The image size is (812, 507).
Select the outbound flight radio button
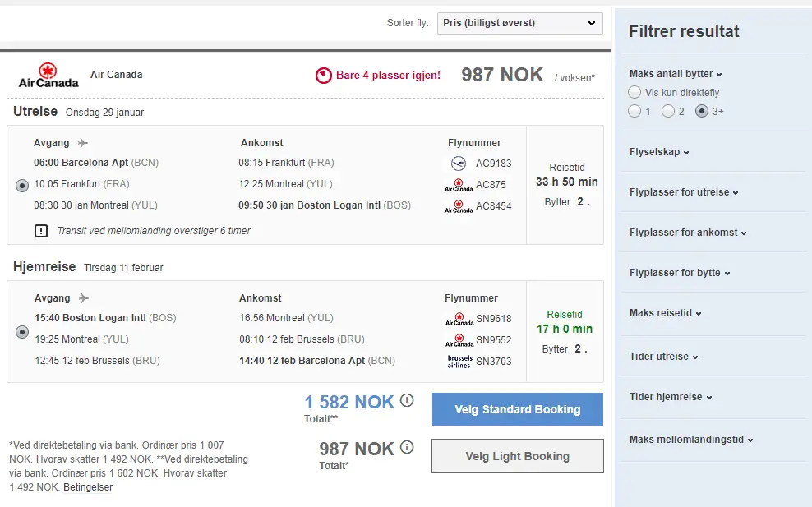[22, 185]
